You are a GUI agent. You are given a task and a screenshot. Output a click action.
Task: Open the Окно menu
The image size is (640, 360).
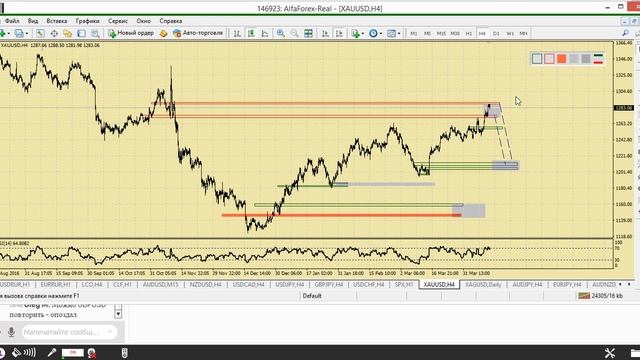(144, 21)
